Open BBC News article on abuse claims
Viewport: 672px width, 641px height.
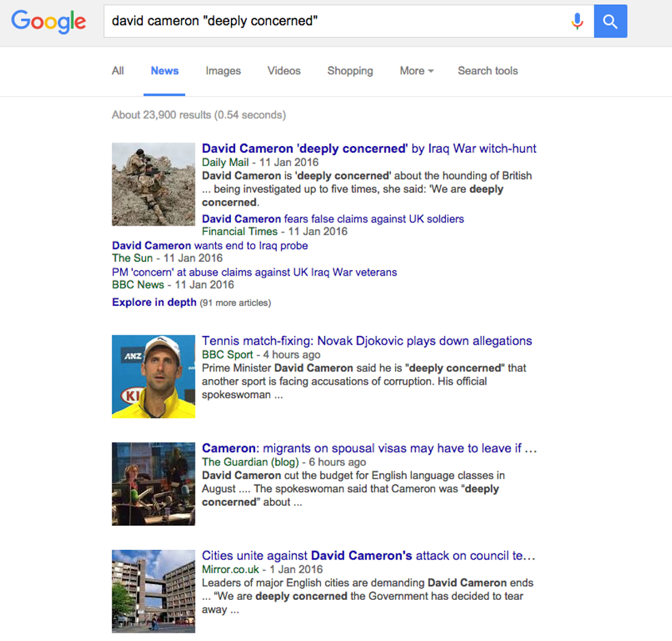(x=254, y=272)
